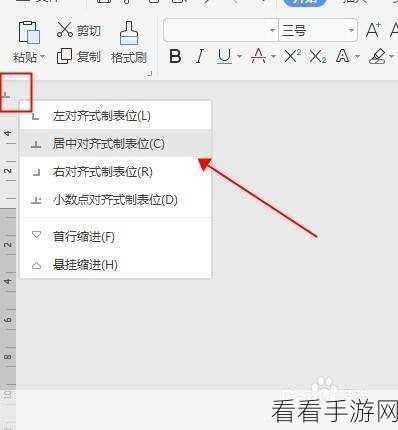Viewport: 398px width, 430px height.
Task: Toggle Superscript X² formatting
Action: 292,56
